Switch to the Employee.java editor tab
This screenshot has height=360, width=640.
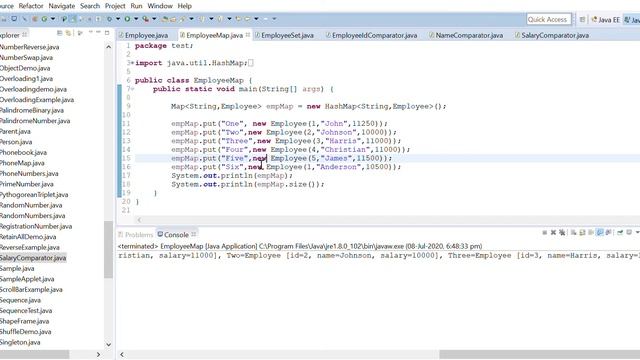pyautogui.click(x=143, y=36)
